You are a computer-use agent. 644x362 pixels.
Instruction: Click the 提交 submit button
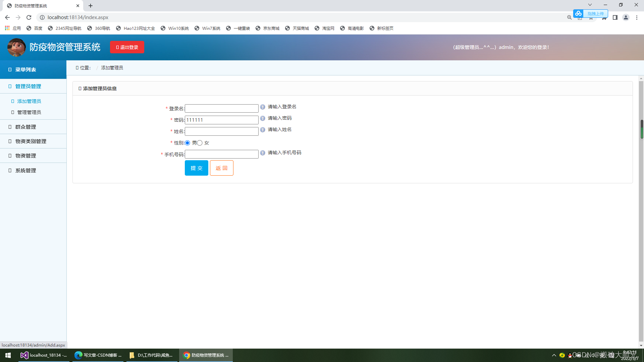[x=196, y=168]
